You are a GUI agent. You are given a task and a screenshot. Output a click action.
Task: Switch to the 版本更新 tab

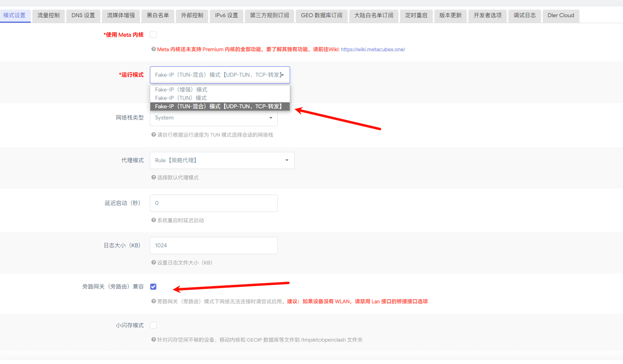(x=450, y=16)
